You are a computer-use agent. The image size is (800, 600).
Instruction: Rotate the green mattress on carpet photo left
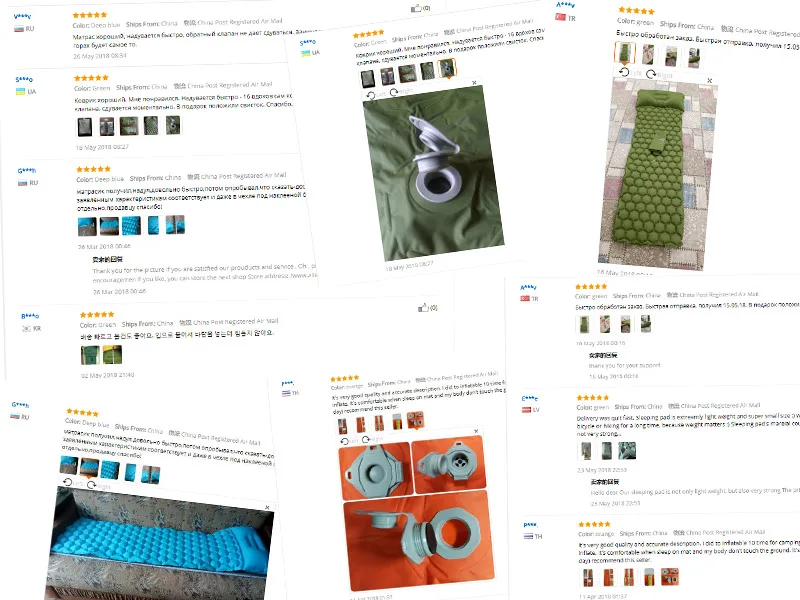pyautogui.click(x=629, y=72)
